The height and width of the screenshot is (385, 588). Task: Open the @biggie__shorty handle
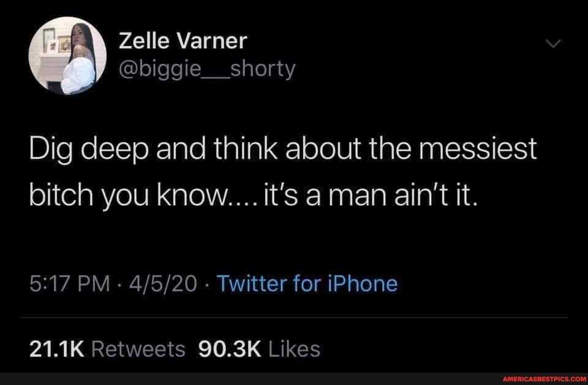coord(205,71)
